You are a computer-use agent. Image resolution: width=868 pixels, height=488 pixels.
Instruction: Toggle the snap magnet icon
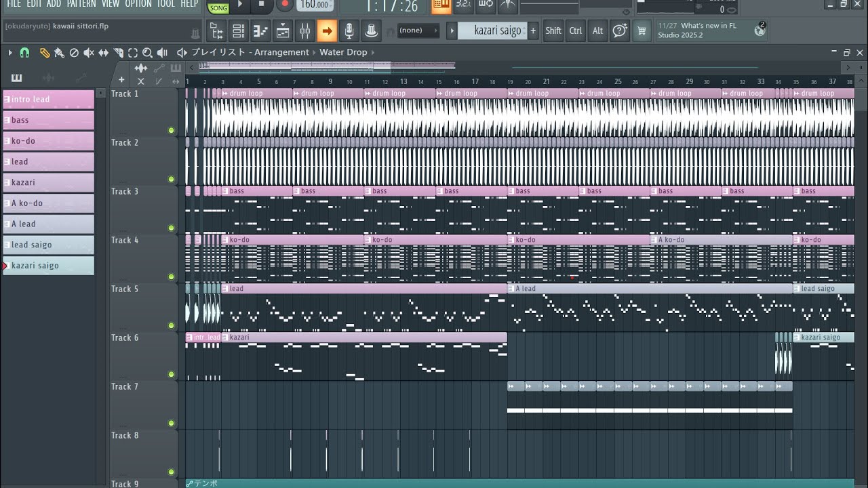[25, 52]
